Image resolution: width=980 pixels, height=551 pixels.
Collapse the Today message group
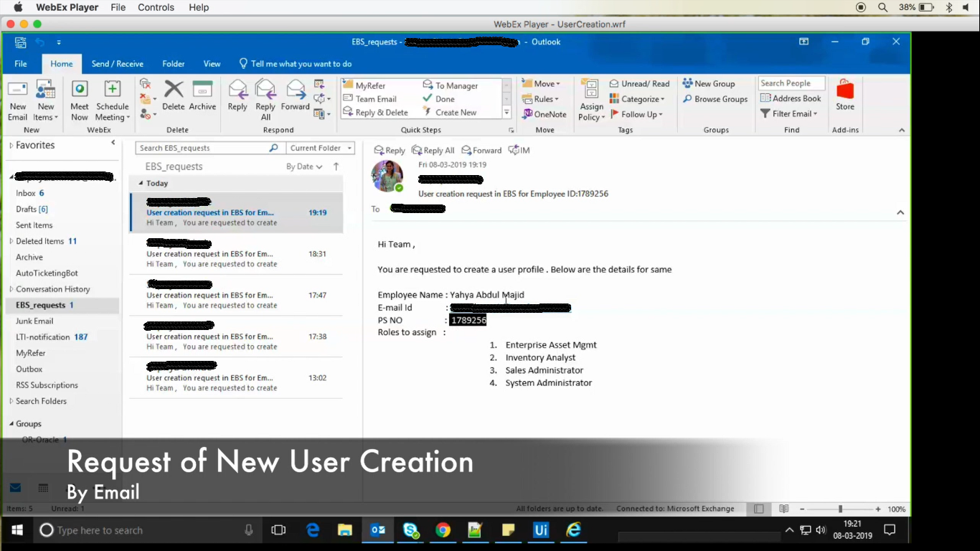[141, 184]
